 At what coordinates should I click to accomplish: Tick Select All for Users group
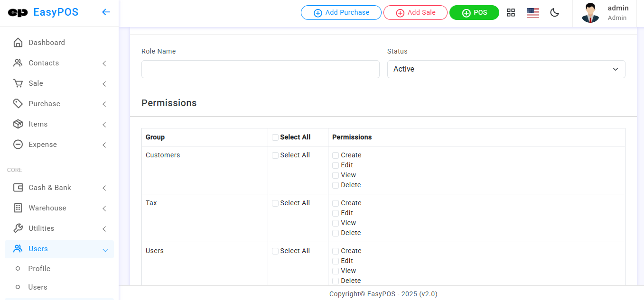(275, 251)
